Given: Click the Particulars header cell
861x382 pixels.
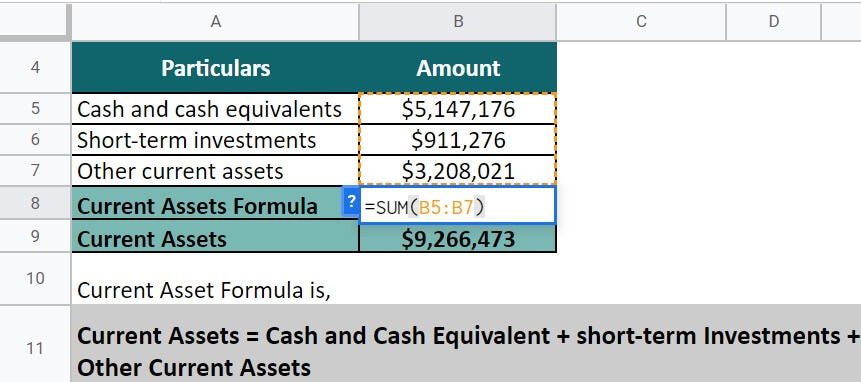Looking at the screenshot, I should [x=215, y=68].
